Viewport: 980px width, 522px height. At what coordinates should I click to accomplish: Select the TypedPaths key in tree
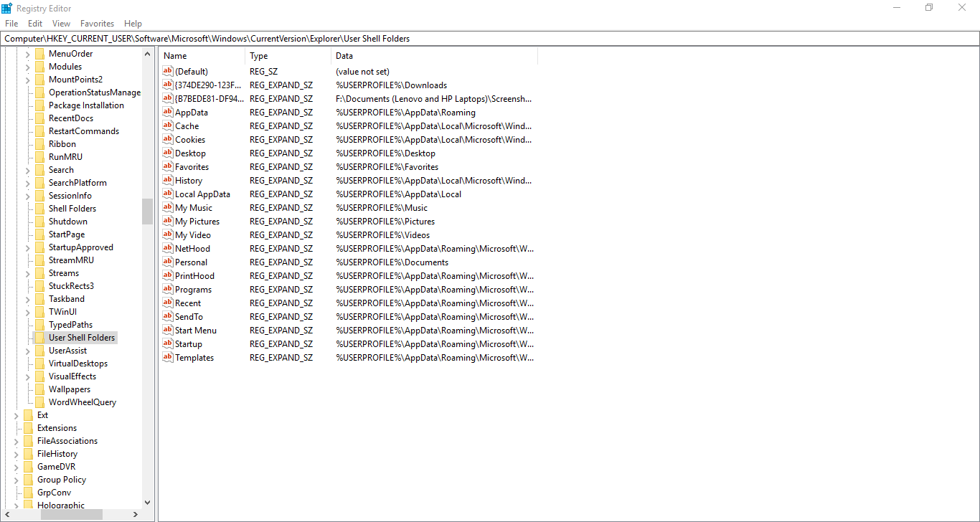click(70, 325)
